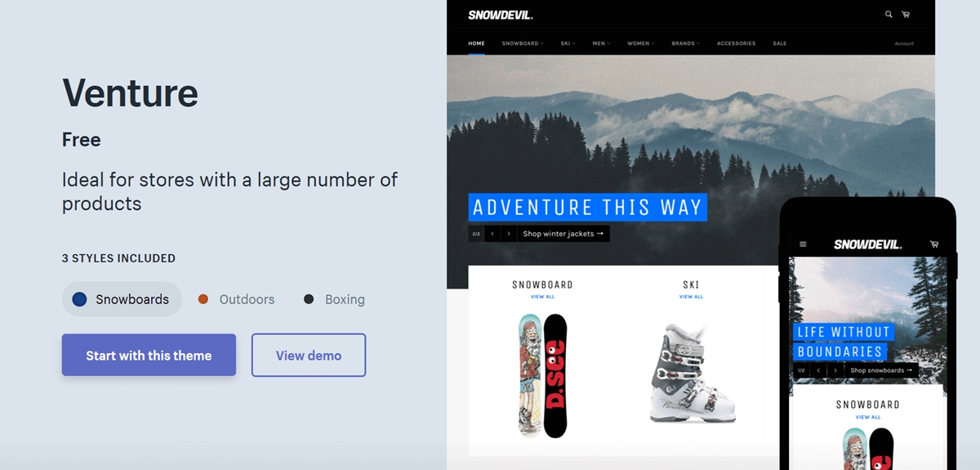Open the hamburger menu on the phone preview

[x=803, y=244]
